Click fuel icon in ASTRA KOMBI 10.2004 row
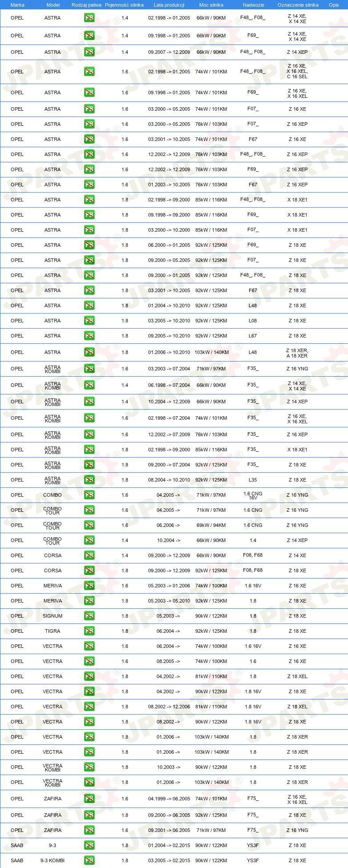Image resolution: width=348 pixels, height=868 pixels. coord(89,401)
